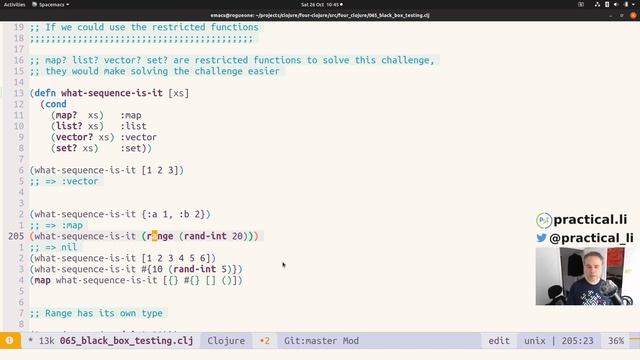Viewport: 640px width, 360px height.
Task: Click the window title bar file path
Action: coord(320,16)
